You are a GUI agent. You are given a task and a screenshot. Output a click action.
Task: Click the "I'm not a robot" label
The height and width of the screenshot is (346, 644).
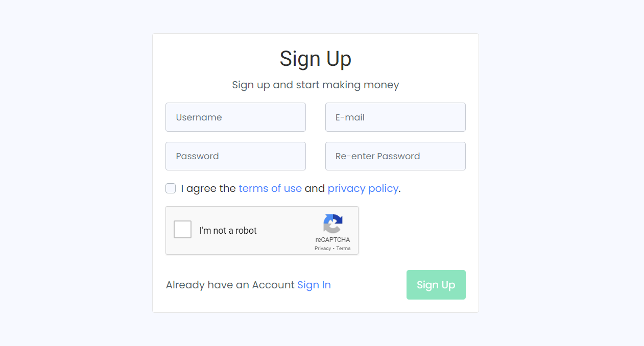point(228,231)
